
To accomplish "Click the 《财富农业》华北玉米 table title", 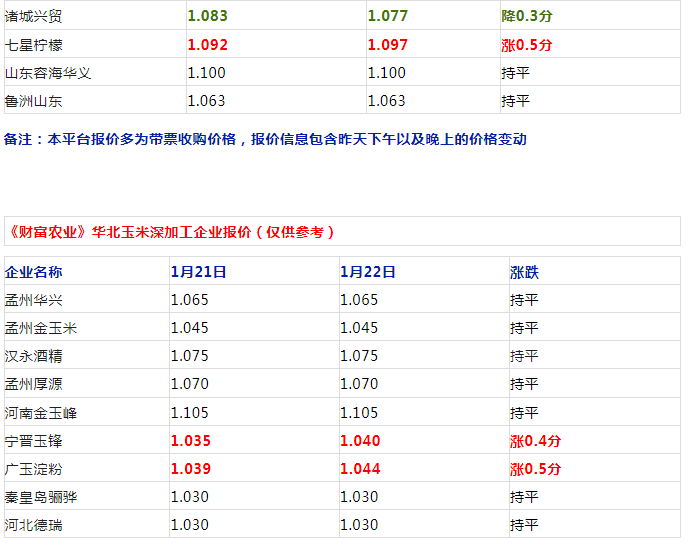I will 170,232.
